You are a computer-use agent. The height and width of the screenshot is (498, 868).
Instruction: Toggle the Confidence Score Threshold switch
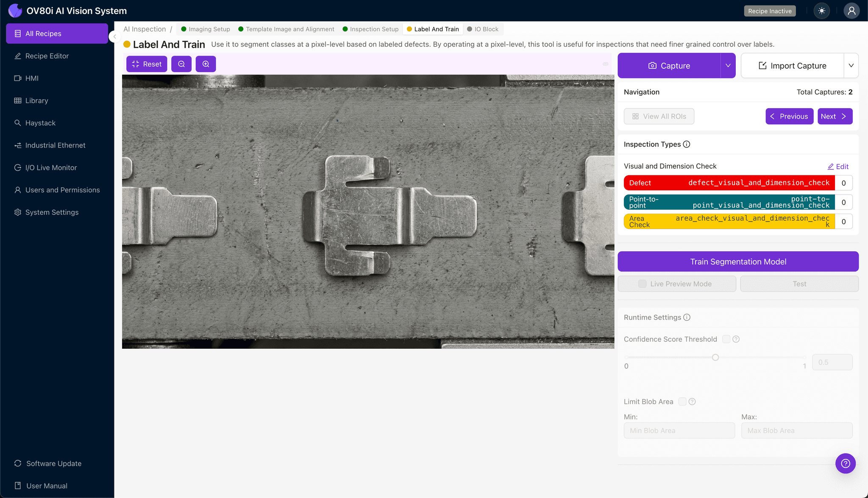726,339
